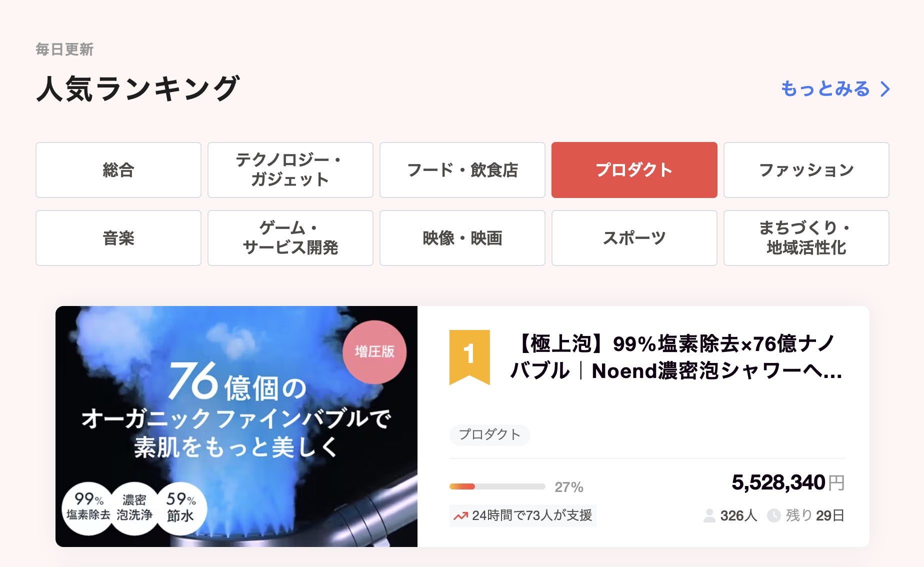Click the remaining days clock icon
924x567 pixels.
point(773,515)
